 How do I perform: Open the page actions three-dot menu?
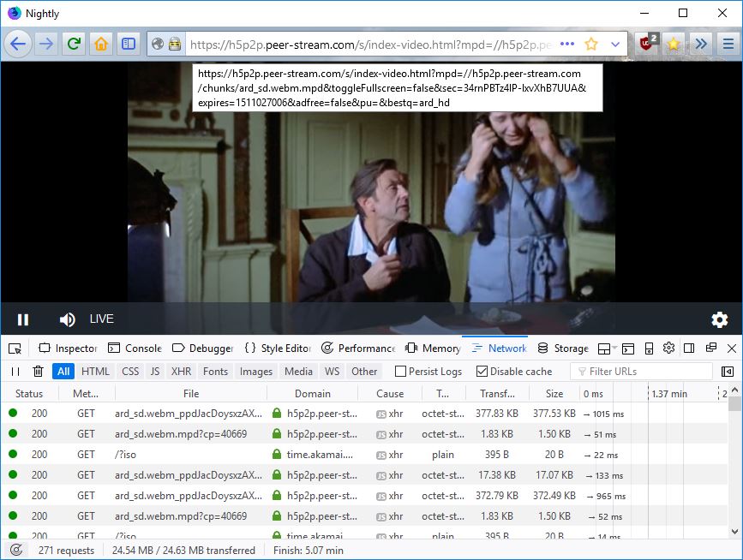click(x=566, y=44)
